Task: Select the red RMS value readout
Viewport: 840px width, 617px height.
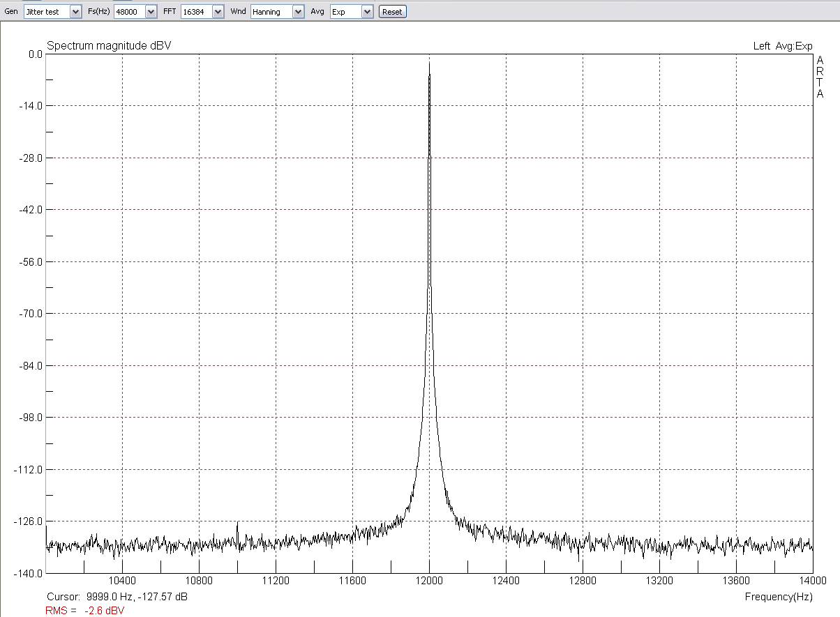Action: pos(85,610)
